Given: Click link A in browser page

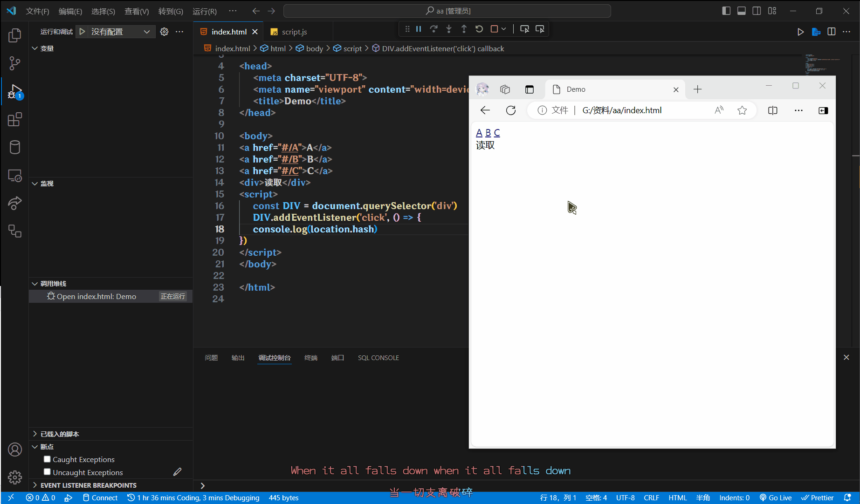Looking at the screenshot, I should tap(479, 133).
